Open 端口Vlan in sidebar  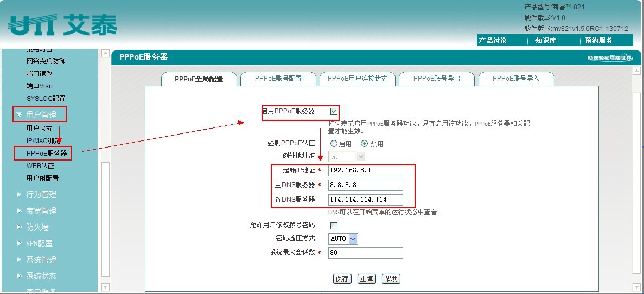click(40, 86)
